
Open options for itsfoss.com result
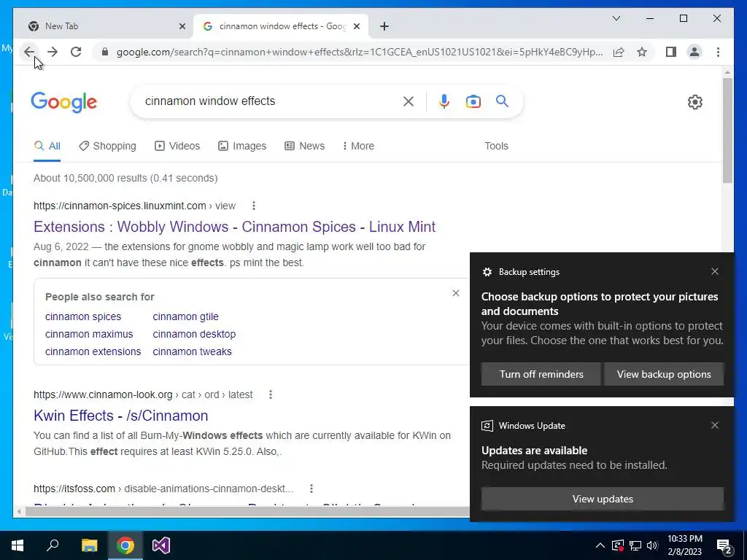pyautogui.click(x=311, y=489)
